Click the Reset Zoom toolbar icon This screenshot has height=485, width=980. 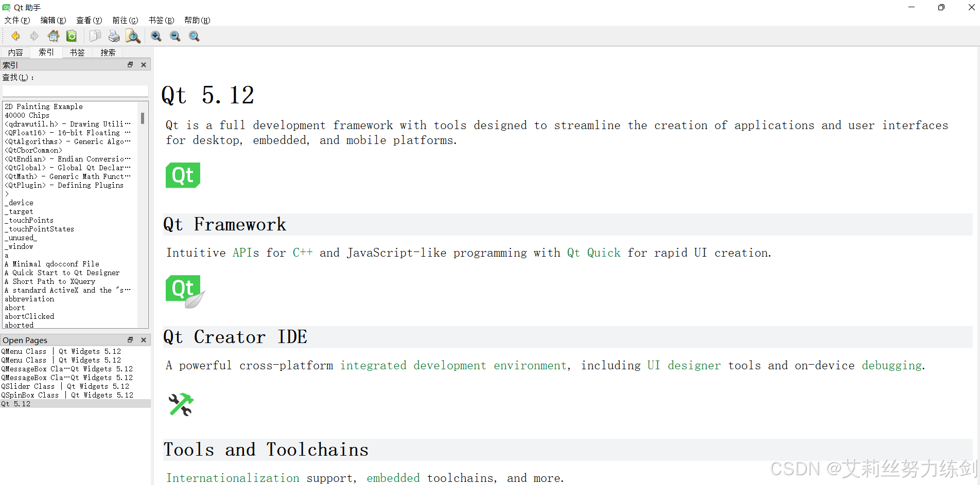click(194, 36)
